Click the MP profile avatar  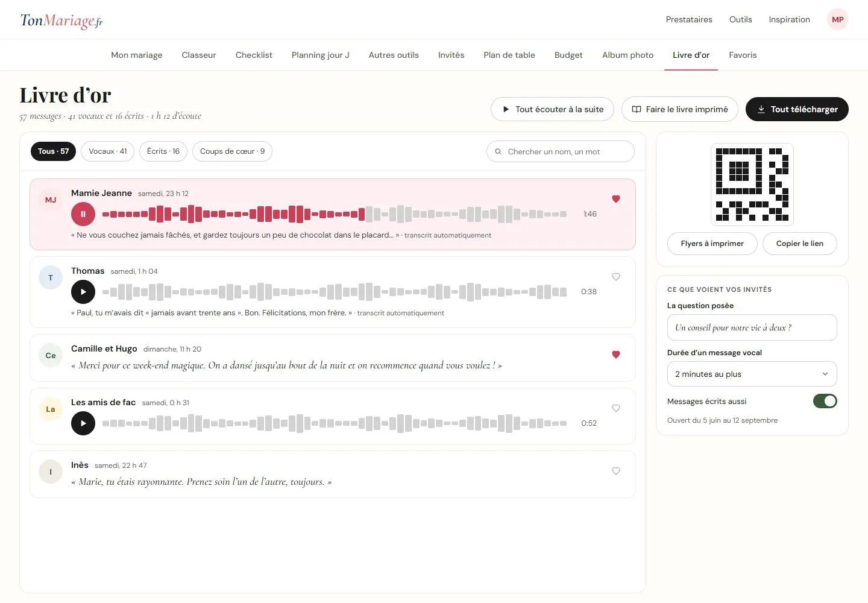coord(837,19)
